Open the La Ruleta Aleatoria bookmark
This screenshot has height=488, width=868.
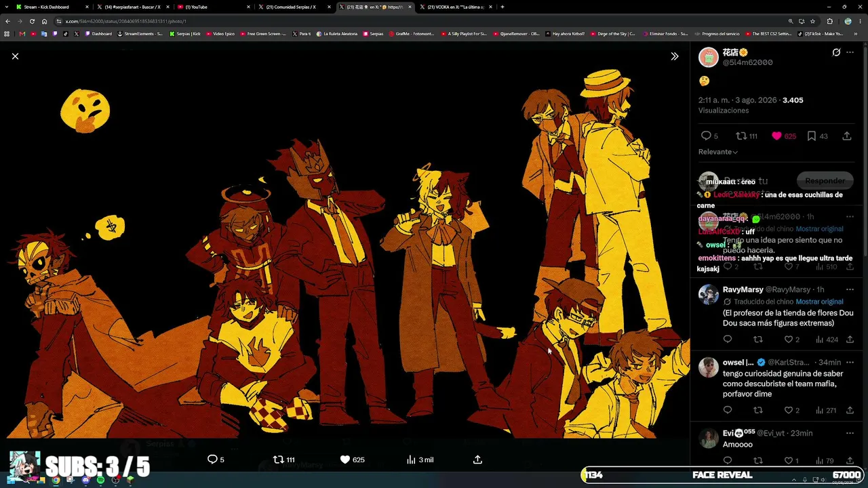coord(336,33)
